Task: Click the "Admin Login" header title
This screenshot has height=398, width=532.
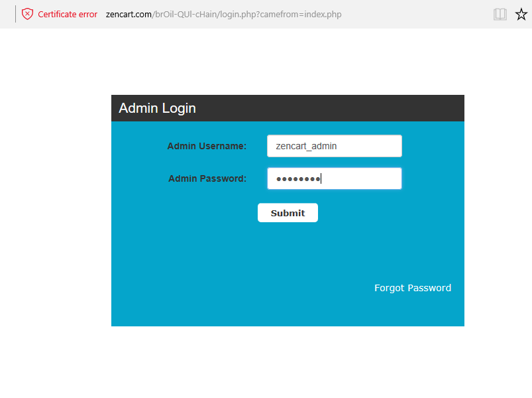Action: point(157,108)
